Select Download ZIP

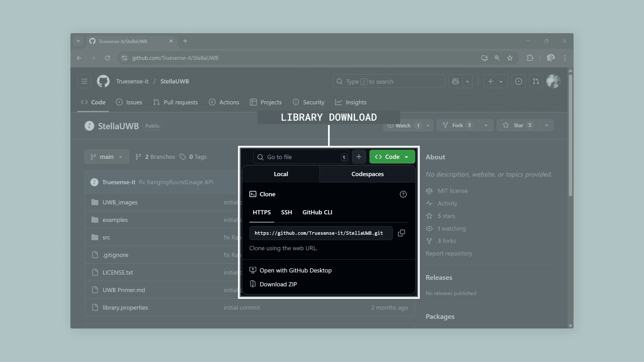278,284
